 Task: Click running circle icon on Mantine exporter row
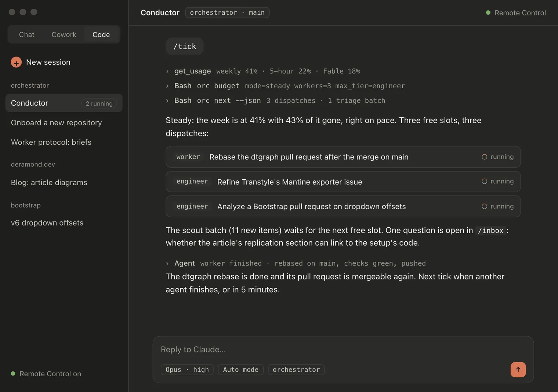484,182
